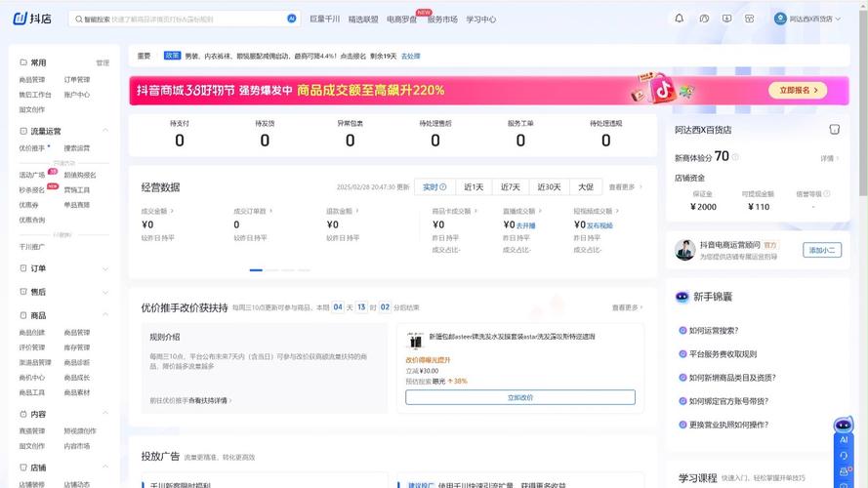
Task: Click the account avatar 阿达西X百货店
Action: point(780,19)
